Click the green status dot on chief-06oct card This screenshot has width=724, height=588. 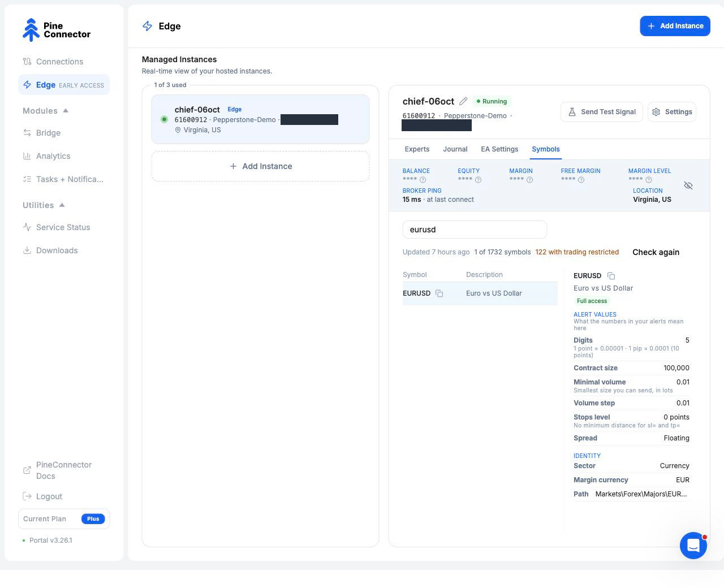pos(164,119)
